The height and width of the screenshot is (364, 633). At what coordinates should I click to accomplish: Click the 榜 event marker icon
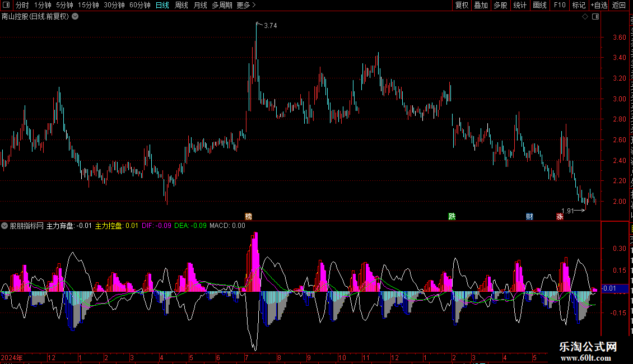pyautogui.click(x=248, y=216)
